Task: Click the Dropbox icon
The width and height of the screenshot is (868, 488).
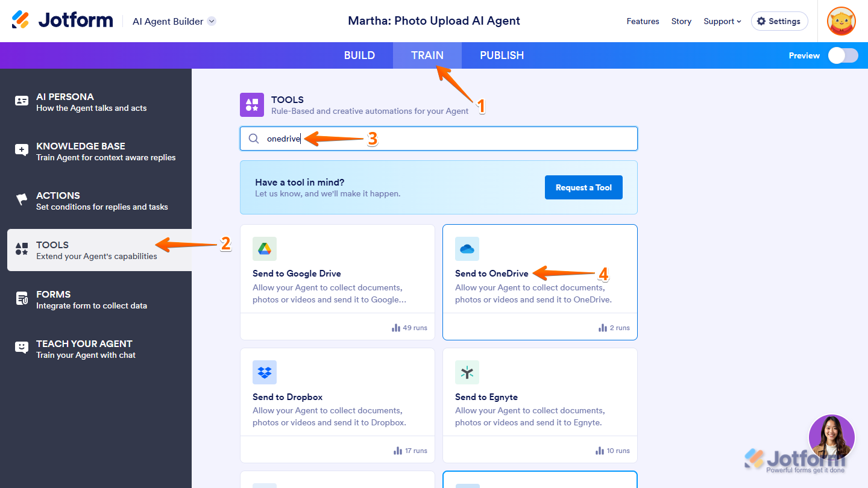Action: pyautogui.click(x=265, y=372)
